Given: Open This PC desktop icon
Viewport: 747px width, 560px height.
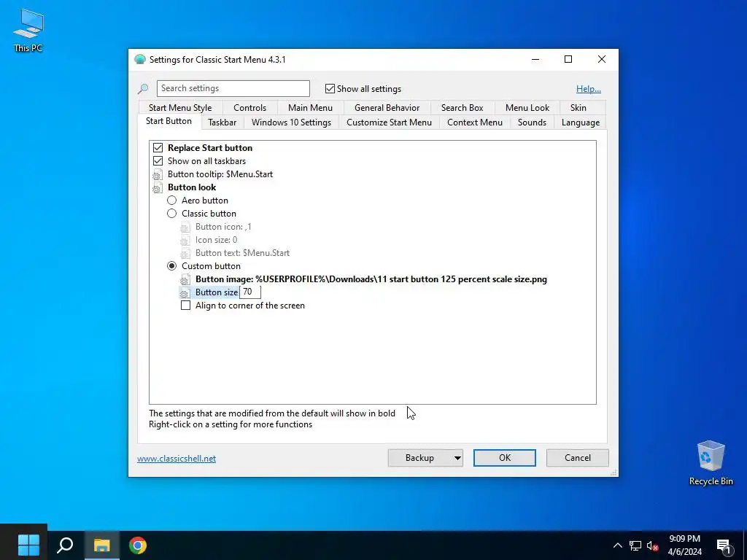Looking at the screenshot, I should pyautogui.click(x=28, y=30).
